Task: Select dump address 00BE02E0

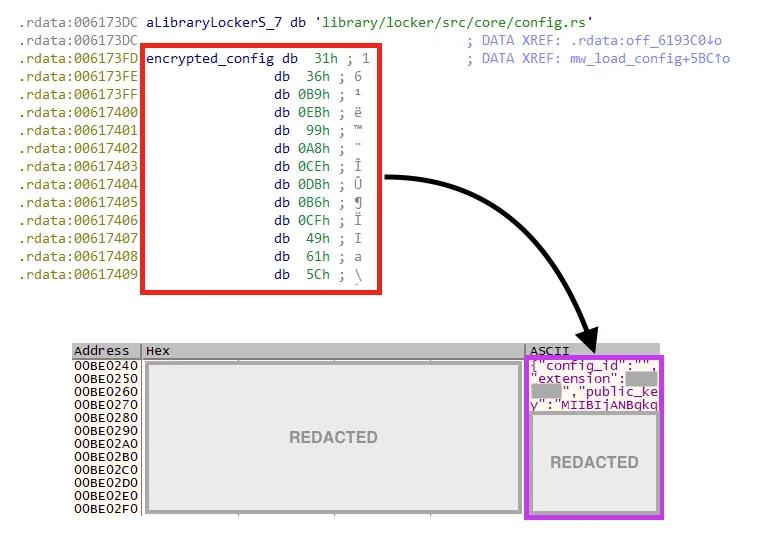Action: (106, 496)
